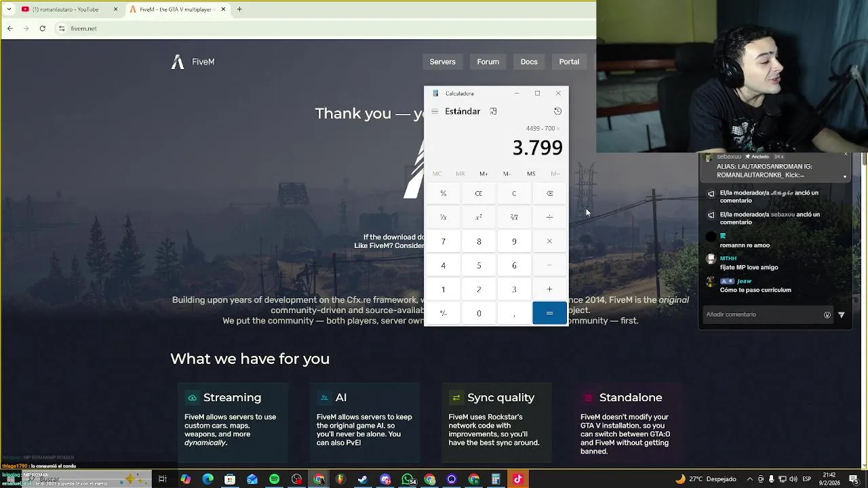Open the M memory list dropdown
Screen dimensions: 868x488
click(x=555, y=174)
